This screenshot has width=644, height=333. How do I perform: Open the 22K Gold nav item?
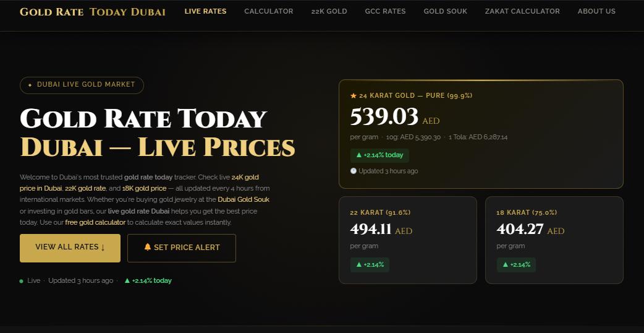[329, 11]
